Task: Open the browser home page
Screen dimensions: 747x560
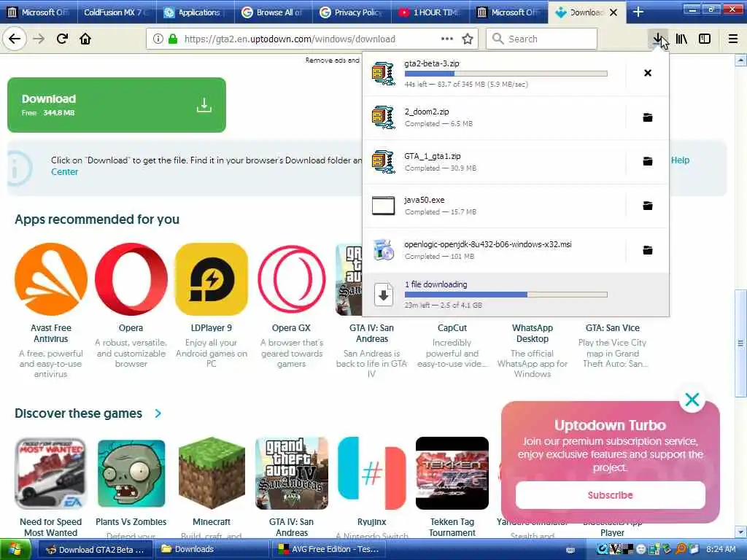Action: pos(85,39)
